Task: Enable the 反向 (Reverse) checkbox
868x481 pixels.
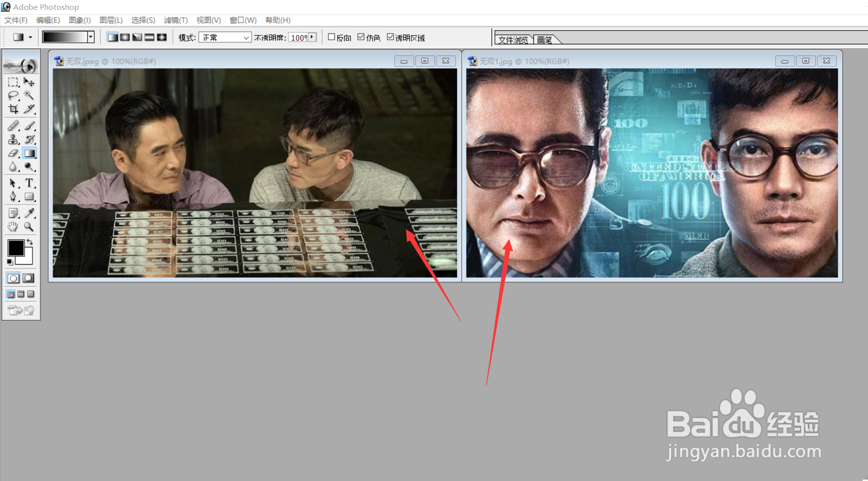Action: click(331, 37)
